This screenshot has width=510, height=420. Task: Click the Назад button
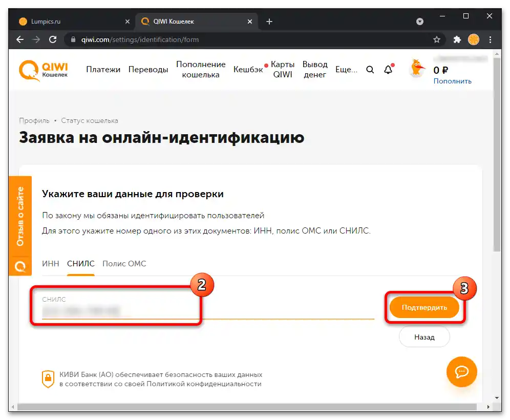click(x=424, y=337)
